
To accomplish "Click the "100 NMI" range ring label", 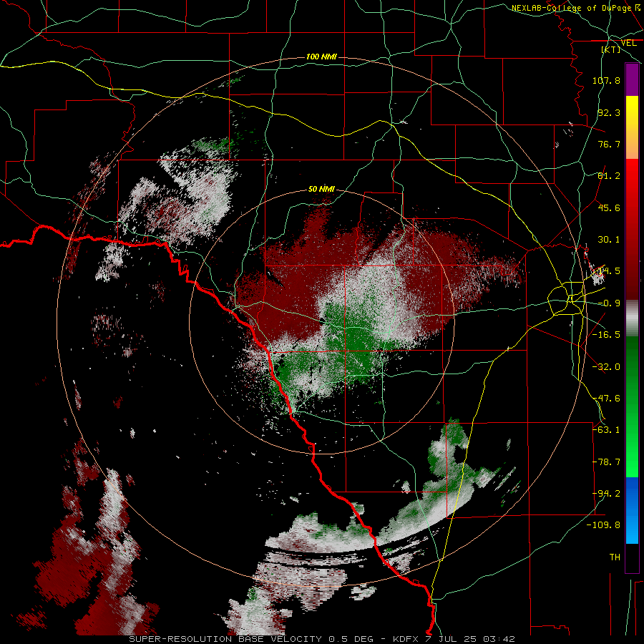I will 321,57.
